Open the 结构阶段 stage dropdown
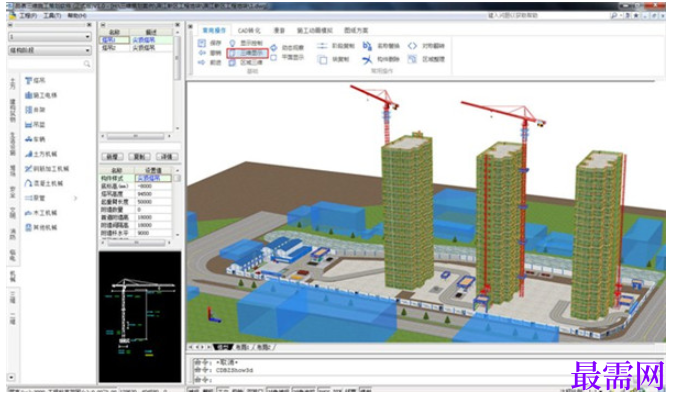Image resolution: width=683 pixels, height=407 pixels. coord(50,50)
